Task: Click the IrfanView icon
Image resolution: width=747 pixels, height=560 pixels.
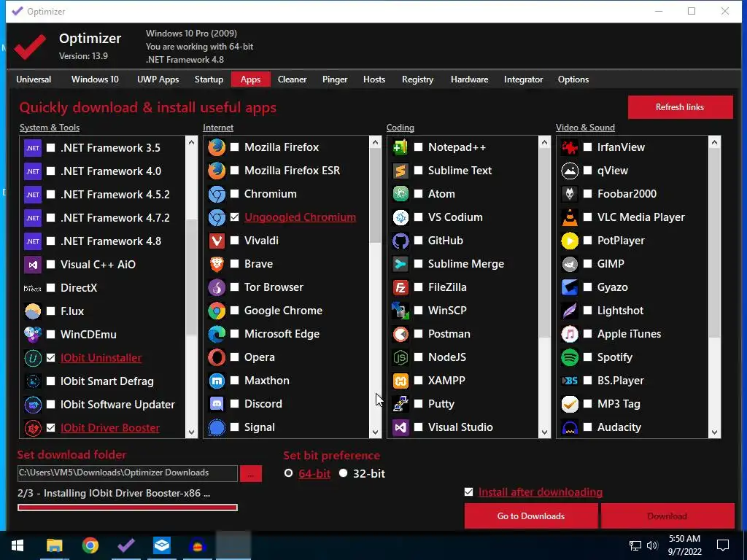Action: point(569,147)
